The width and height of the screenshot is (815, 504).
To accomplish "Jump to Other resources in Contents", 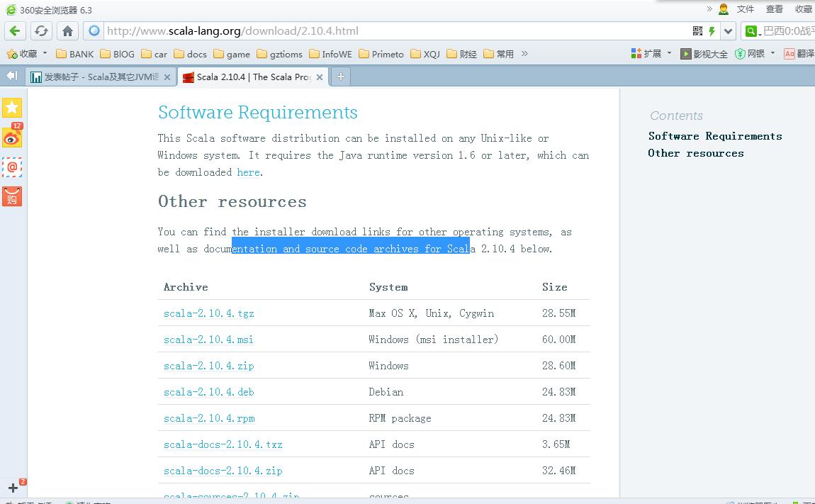I will click(696, 153).
